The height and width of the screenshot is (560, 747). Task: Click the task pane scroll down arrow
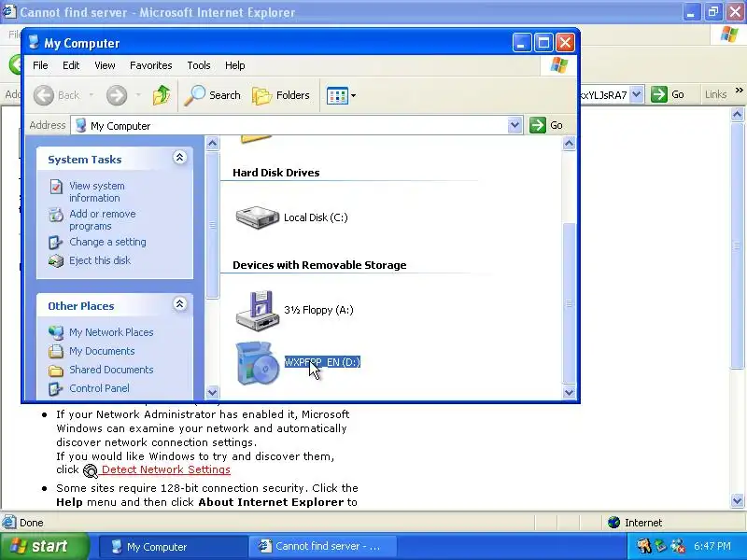213,392
